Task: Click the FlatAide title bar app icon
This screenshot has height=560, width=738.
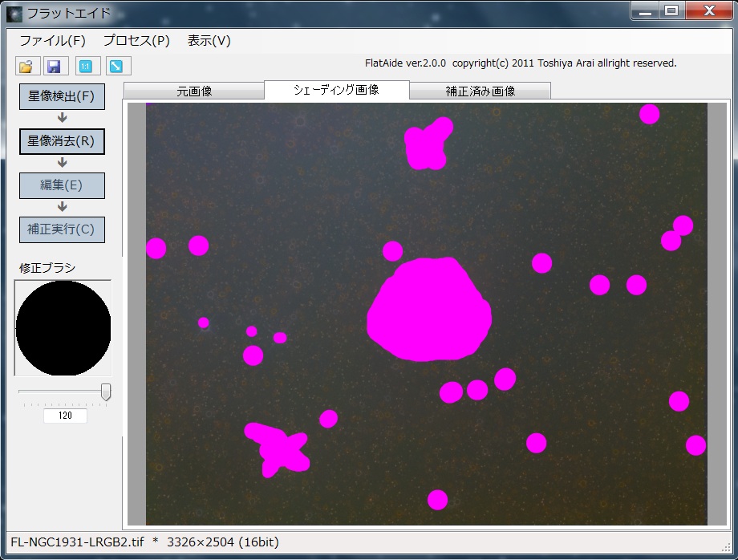Action: pos(14,14)
